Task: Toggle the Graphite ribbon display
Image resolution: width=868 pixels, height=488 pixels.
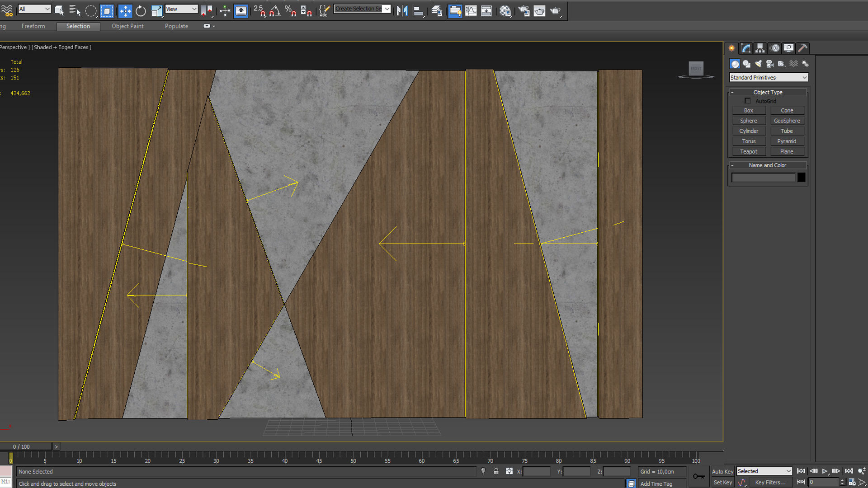Action: (455, 10)
